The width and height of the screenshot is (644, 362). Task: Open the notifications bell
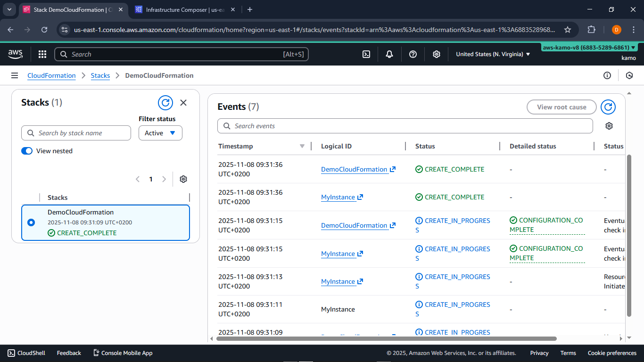pos(389,54)
